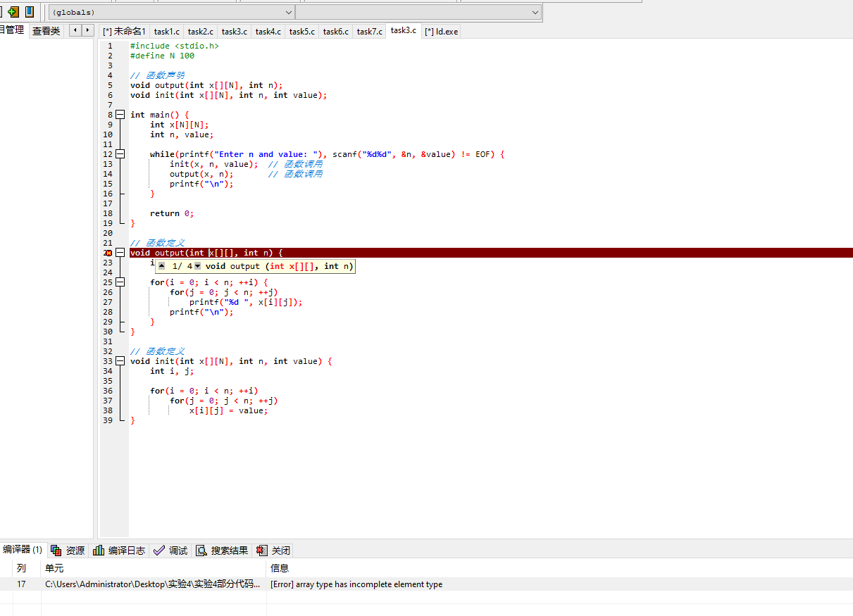Image resolution: width=853 pixels, height=616 pixels.
Task: Click the 'int n, value;' line in main
Action: click(x=182, y=134)
